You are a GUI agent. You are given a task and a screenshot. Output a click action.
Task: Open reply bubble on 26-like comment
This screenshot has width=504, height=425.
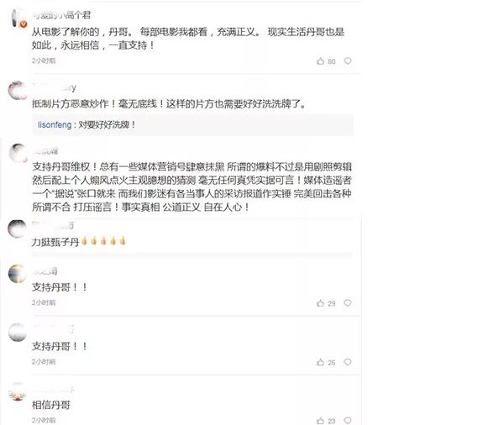(348, 362)
